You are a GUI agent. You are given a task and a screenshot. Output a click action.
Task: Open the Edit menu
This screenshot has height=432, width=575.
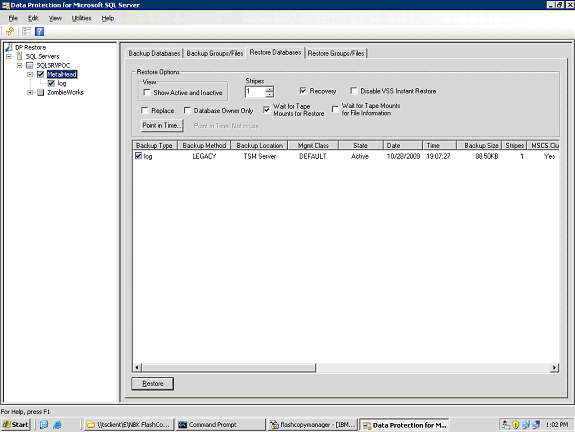tap(33, 18)
